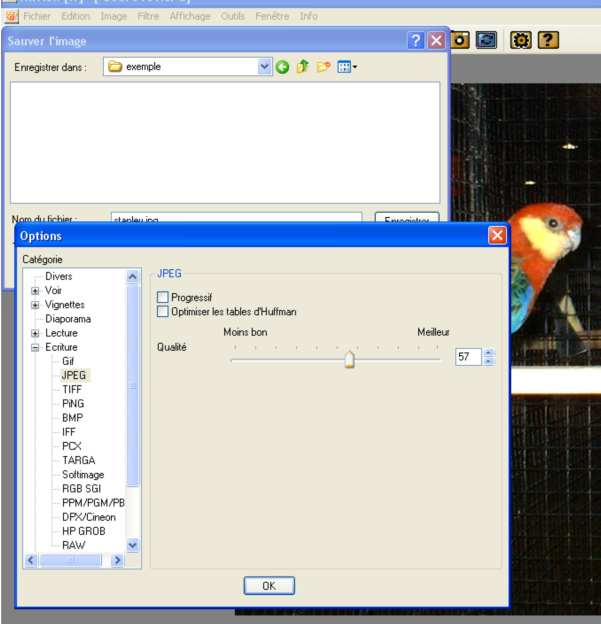
Task: Click the Qualité slider thumb
Action: (x=349, y=359)
